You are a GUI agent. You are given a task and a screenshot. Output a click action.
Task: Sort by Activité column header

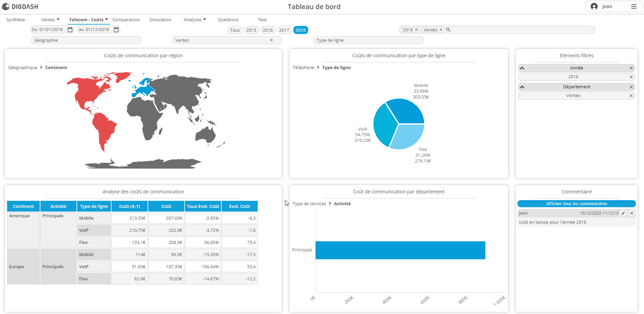tap(58, 206)
